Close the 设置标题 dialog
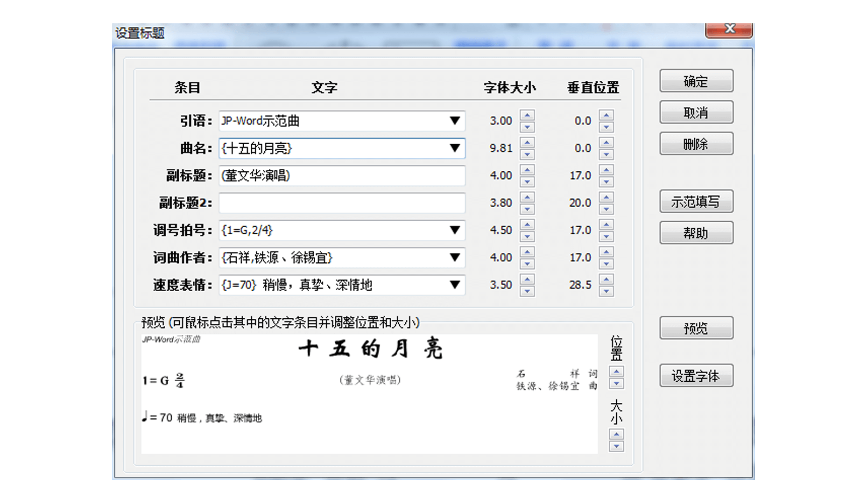Screen dimensions: 846x504 [x=729, y=29]
